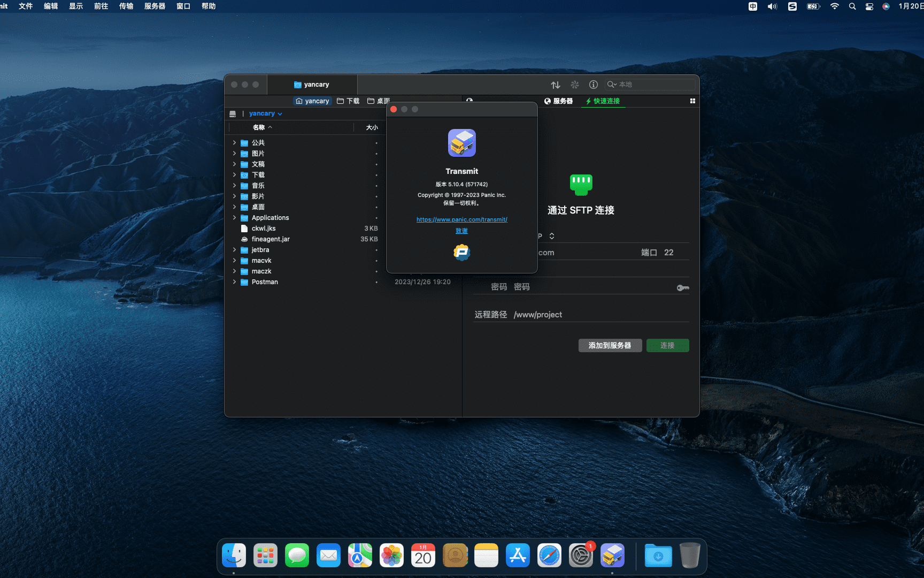Viewport: 924px width, 578px height.
Task: Open the 帮助 menu
Action: tap(209, 6)
